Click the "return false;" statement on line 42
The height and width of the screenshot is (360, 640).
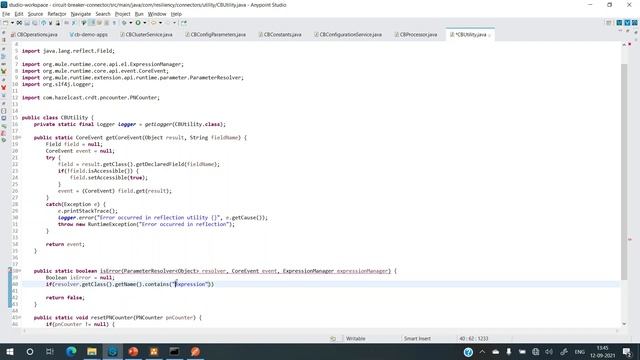[x=65, y=298]
